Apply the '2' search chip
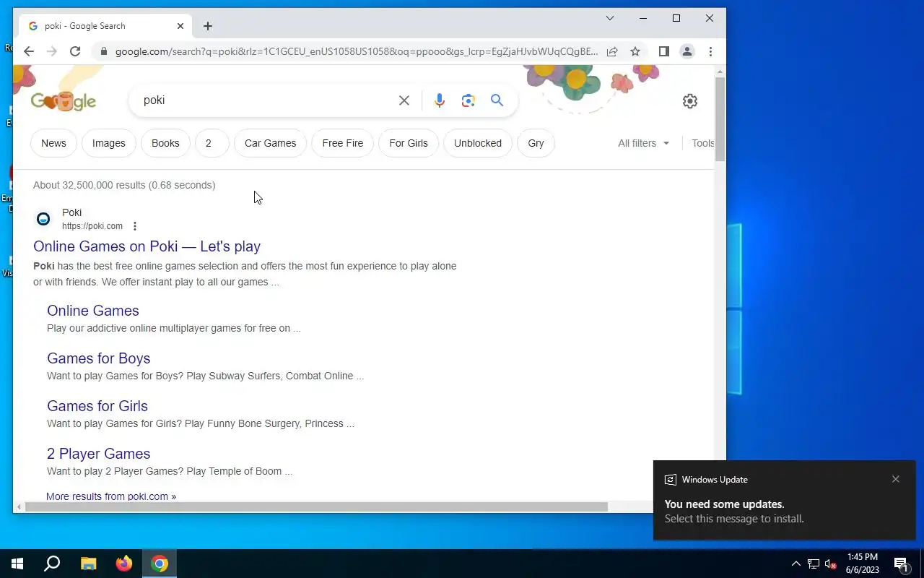Screen dimensions: 924x578 point(212,143)
